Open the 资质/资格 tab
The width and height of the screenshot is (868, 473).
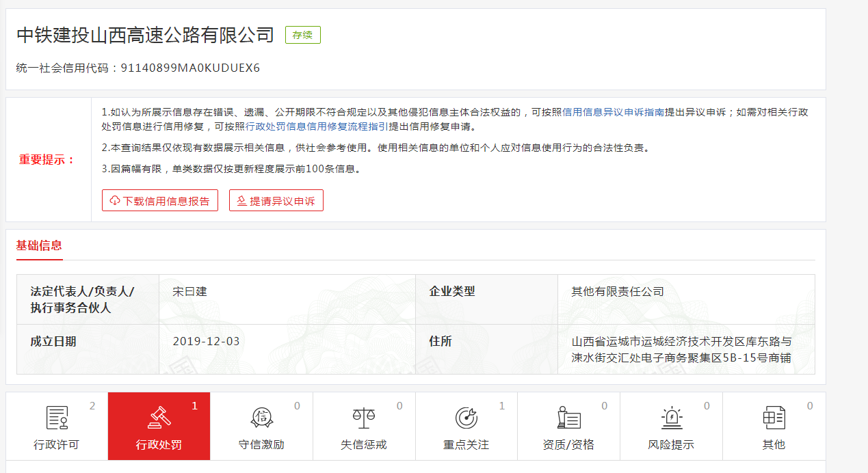point(569,426)
